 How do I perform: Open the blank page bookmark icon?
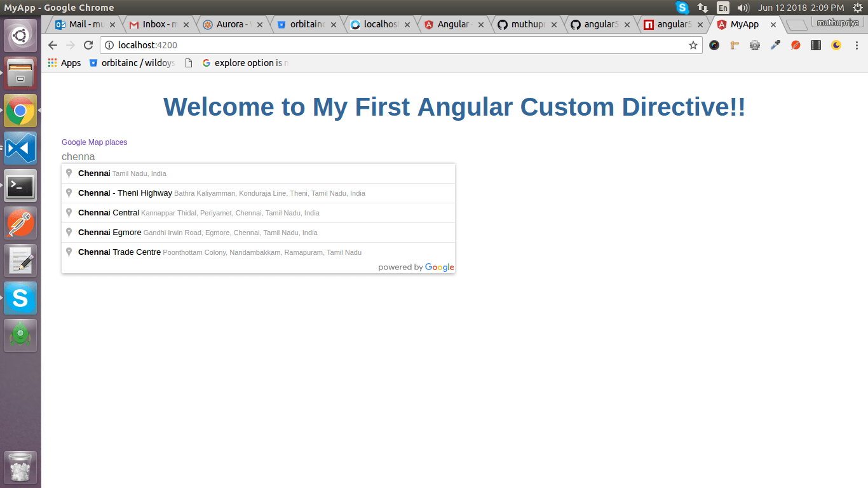(189, 63)
